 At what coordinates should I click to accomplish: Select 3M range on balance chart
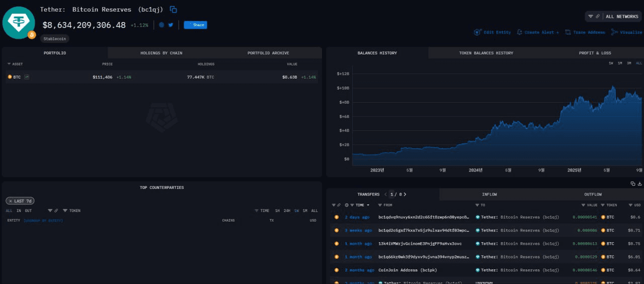coord(629,63)
